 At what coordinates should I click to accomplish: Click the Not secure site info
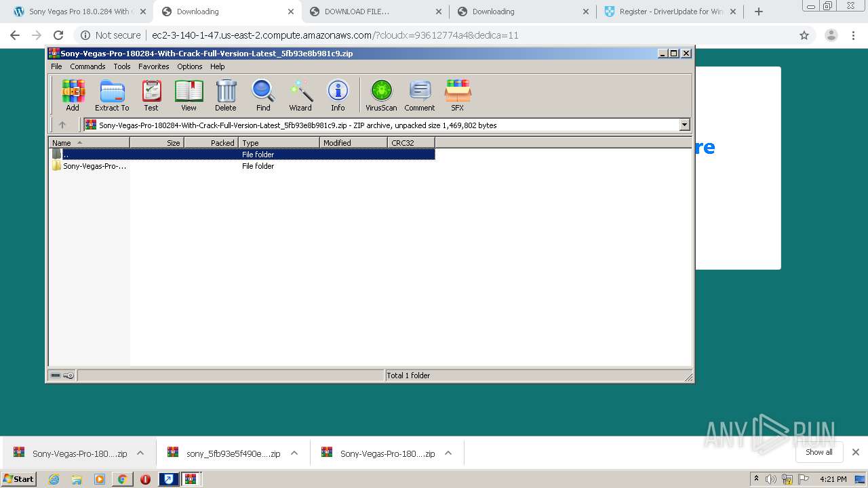(x=111, y=35)
